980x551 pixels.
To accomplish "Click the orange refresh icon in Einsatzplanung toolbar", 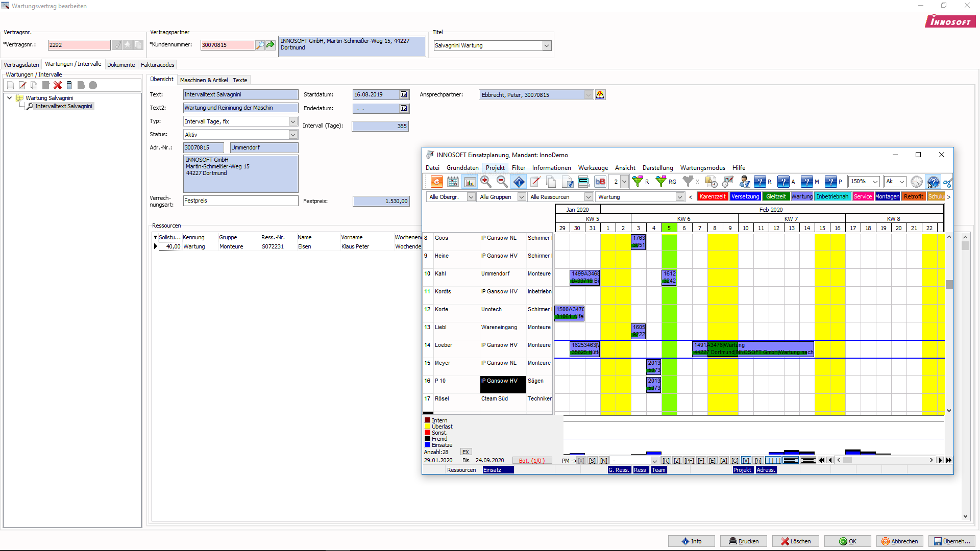I will (437, 182).
